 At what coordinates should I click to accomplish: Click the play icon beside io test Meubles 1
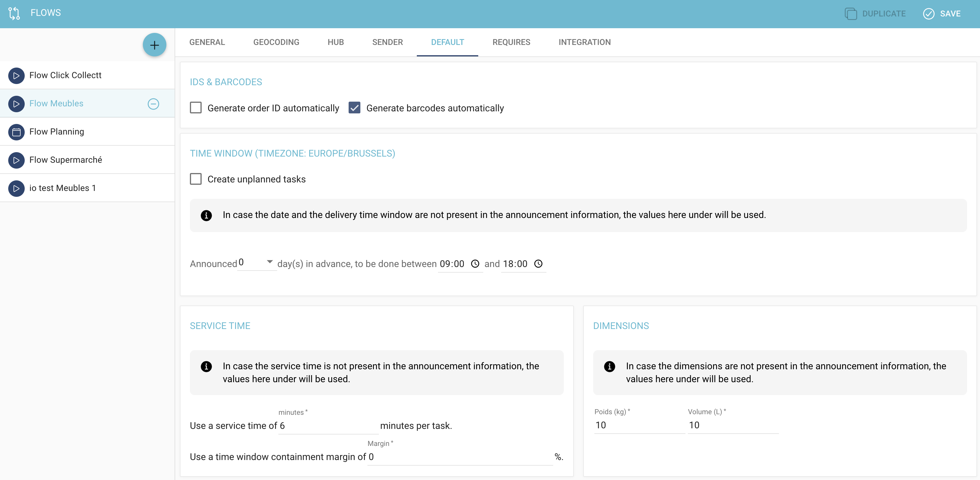[x=16, y=188]
